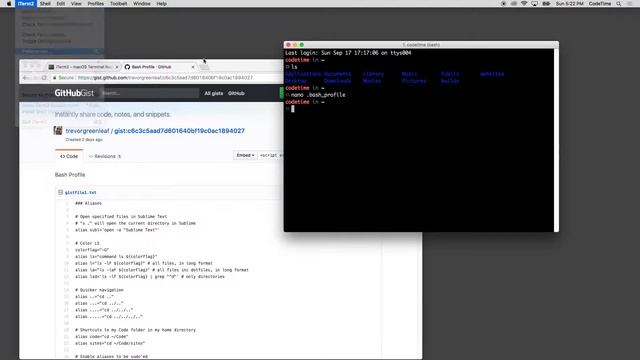Open the Toolbelt menu
The image size is (640, 360).
[x=118, y=4]
